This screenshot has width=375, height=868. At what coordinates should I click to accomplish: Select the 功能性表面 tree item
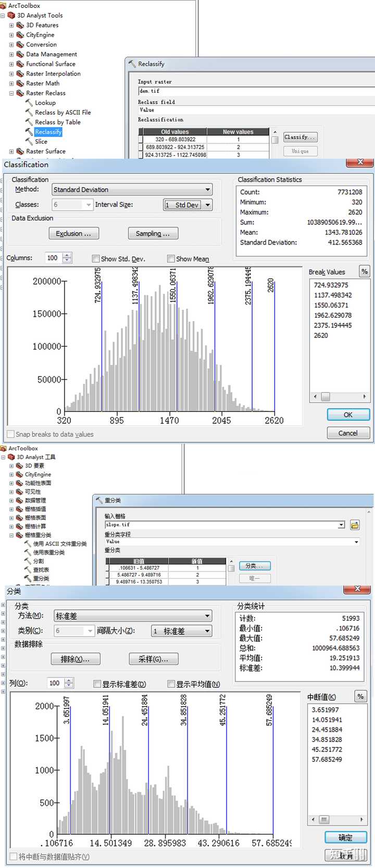pos(38,483)
